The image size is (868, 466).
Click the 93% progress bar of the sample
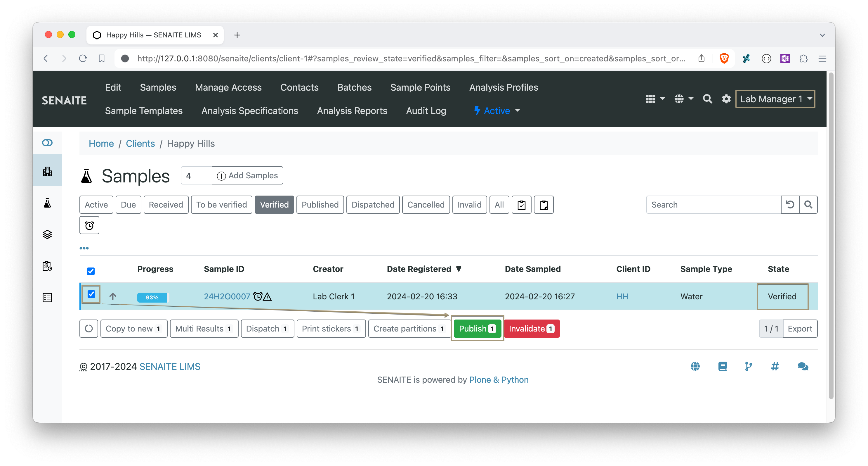pyautogui.click(x=152, y=297)
